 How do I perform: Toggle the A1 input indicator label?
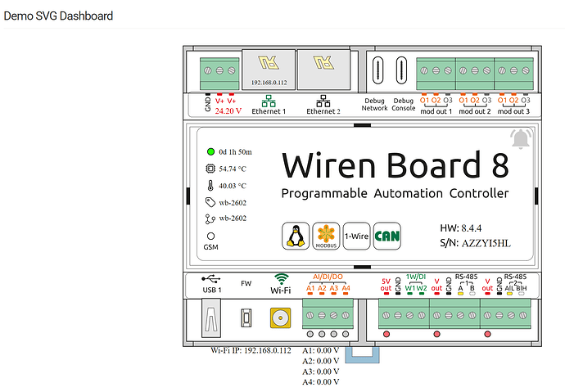point(310,288)
